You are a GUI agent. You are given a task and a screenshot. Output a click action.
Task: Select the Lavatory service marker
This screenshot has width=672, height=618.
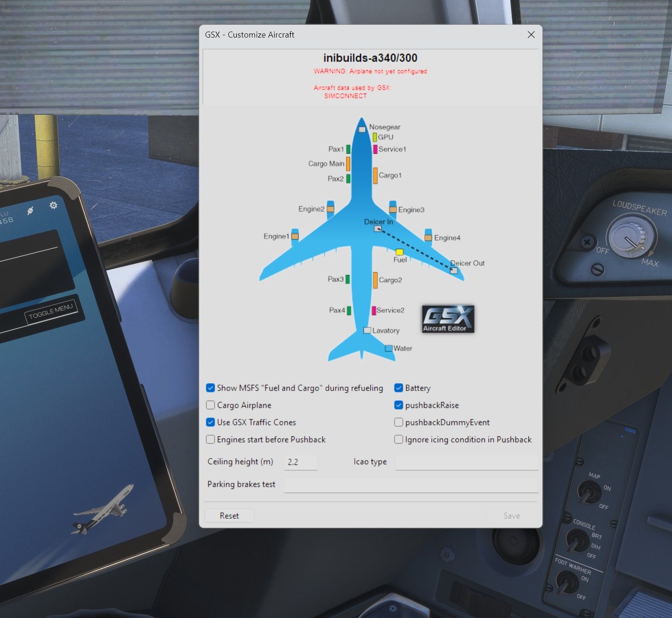pos(367,331)
